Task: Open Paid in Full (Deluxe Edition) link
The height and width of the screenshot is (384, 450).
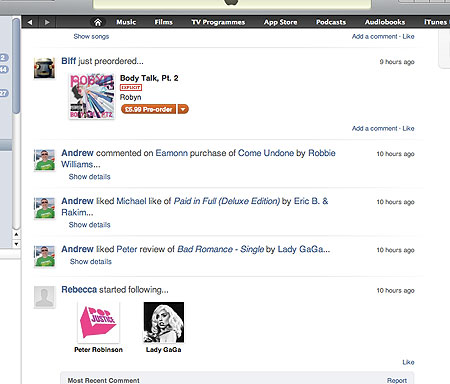Action: pyautogui.click(x=227, y=201)
